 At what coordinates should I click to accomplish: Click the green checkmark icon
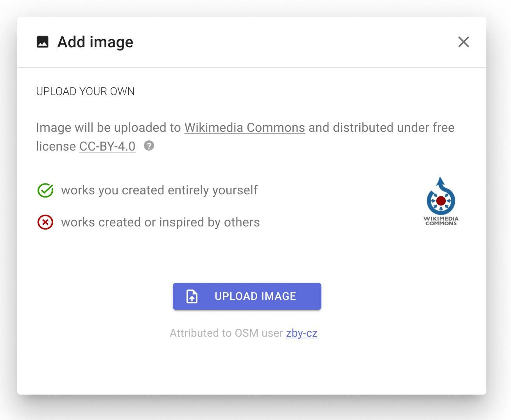[x=45, y=190]
